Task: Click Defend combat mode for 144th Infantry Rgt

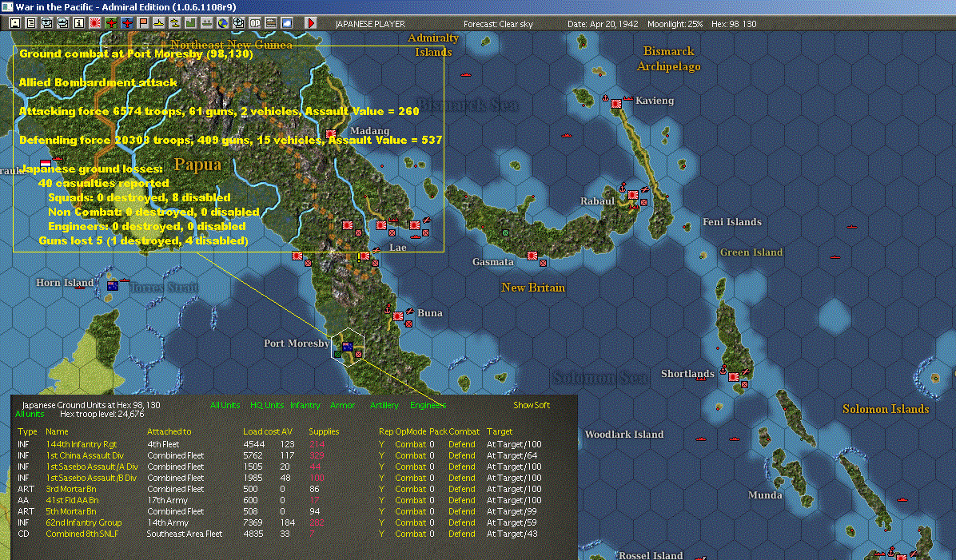Action: (x=461, y=444)
